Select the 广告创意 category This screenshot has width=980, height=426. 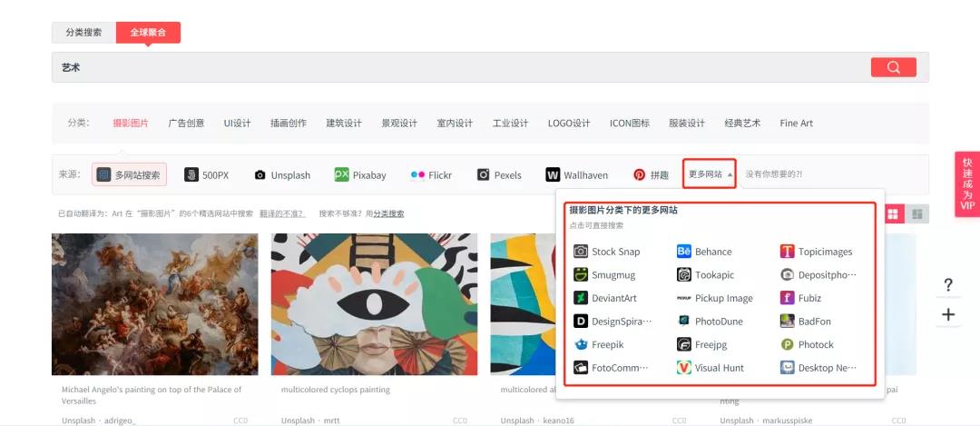[x=186, y=124]
